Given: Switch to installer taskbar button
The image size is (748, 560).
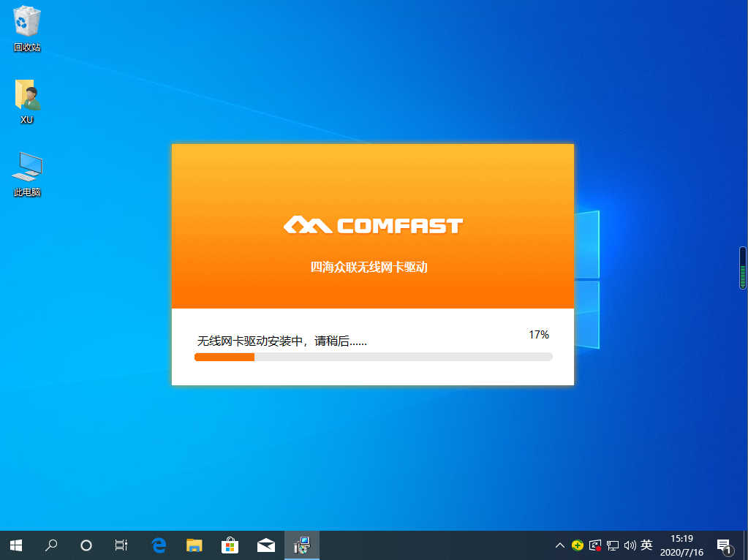Looking at the screenshot, I should (302, 545).
